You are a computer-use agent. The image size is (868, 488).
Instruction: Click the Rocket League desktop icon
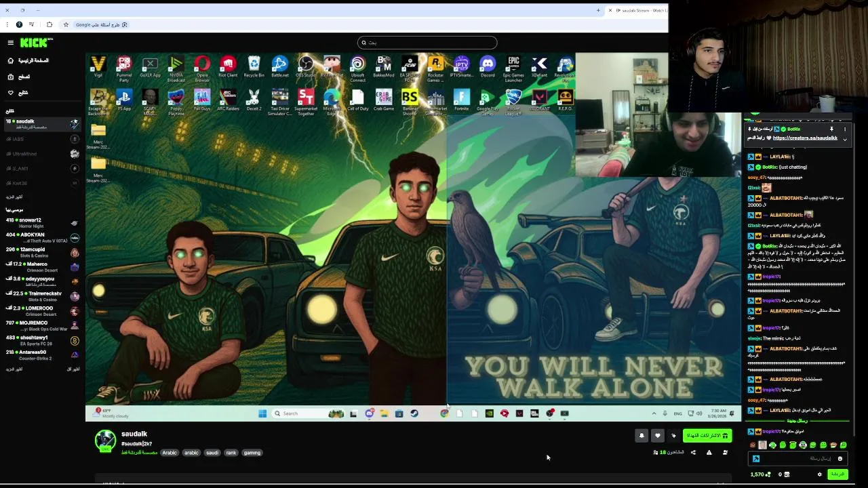513,102
